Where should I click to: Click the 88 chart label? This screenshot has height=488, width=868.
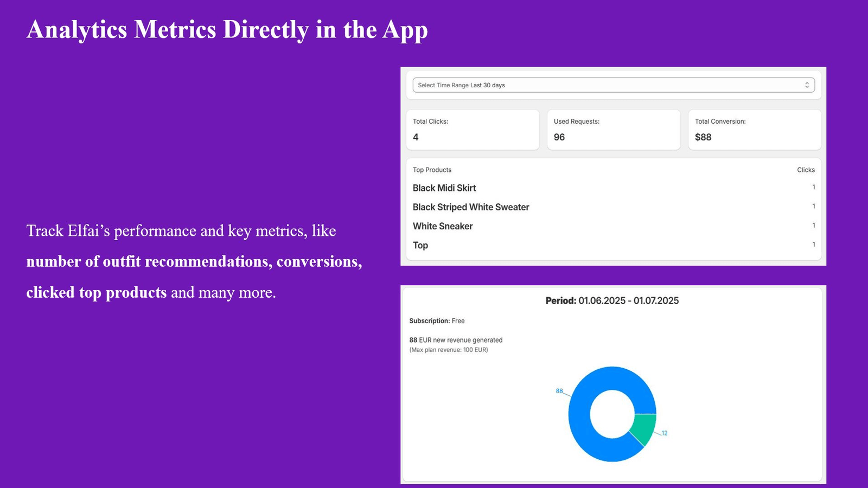coord(559,391)
